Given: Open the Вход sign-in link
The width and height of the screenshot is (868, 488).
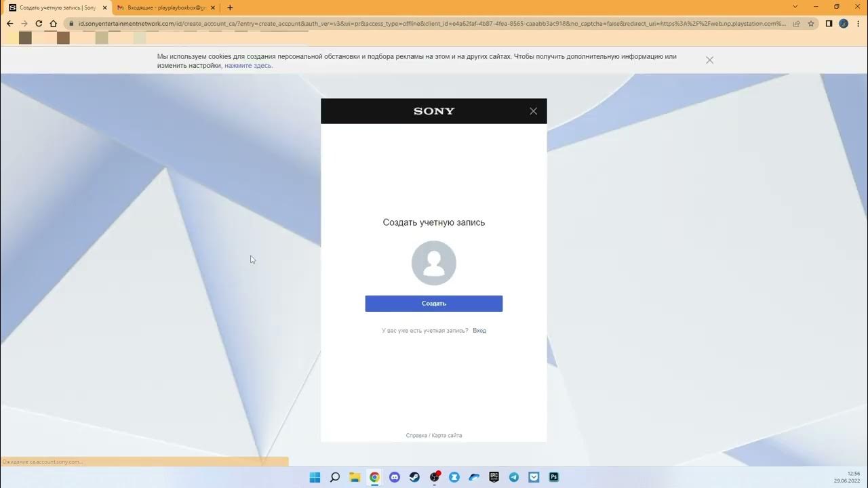Looking at the screenshot, I should (x=479, y=331).
